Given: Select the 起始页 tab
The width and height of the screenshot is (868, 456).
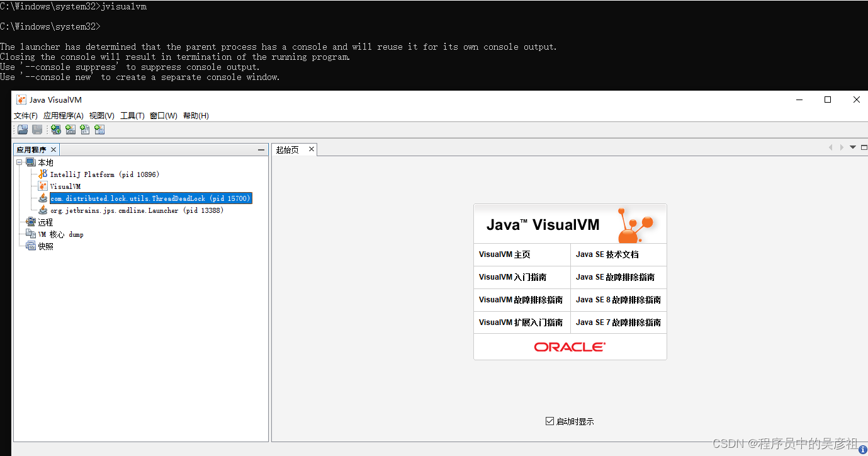Looking at the screenshot, I should pos(288,150).
